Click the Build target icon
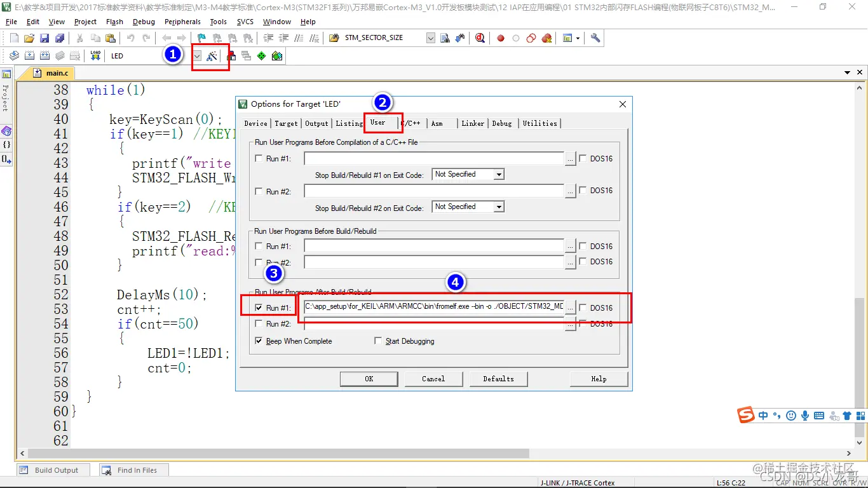Image resolution: width=868 pixels, height=488 pixels. [29, 56]
